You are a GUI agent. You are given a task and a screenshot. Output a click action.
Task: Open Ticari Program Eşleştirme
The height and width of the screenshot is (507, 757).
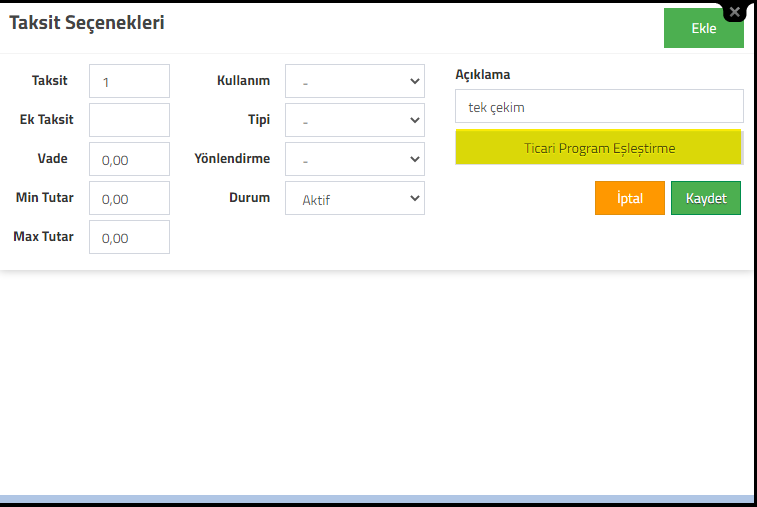tap(598, 147)
